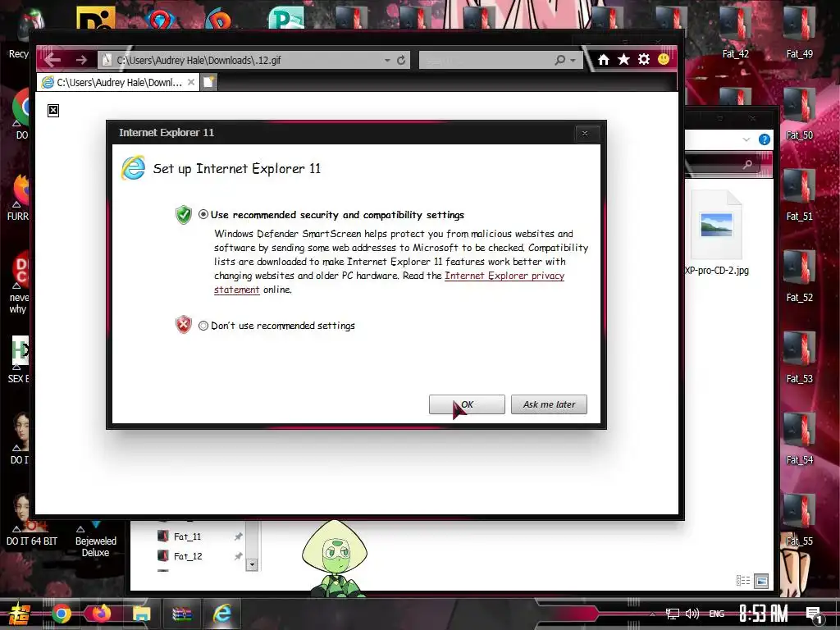This screenshot has width=840, height=630.
Task: Click the search magnifier icon in IE
Action: tap(559, 60)
